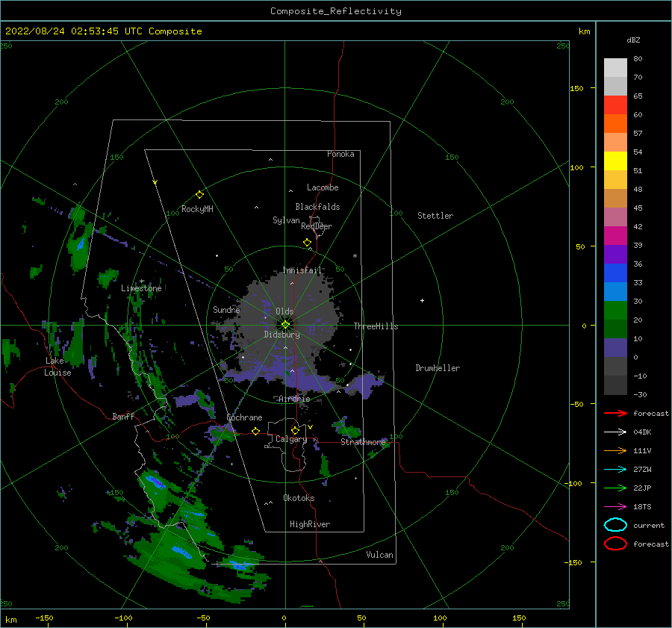Screen dimensions: 672x628
Task: Click the Lacombe city label
Action: [323, 187]
